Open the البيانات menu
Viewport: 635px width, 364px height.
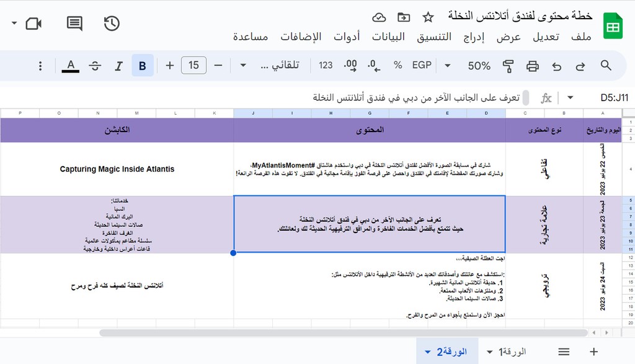pyautogui.click(x=388, y=37)
